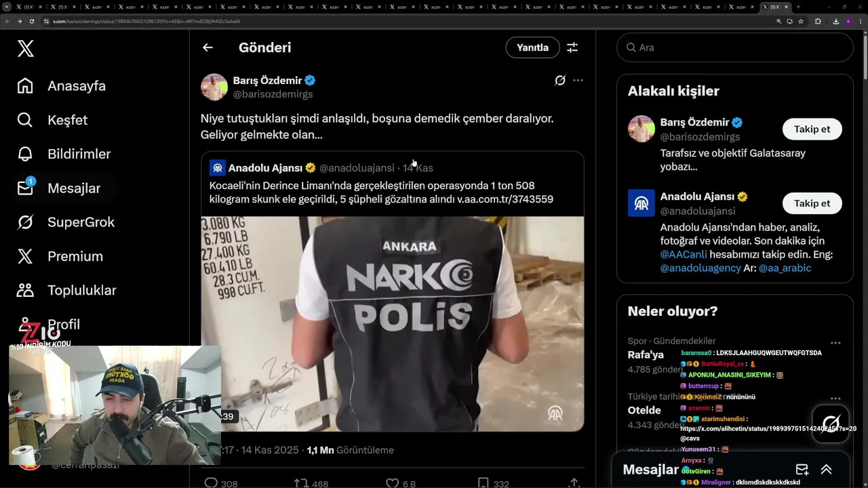Open @anadoluagency mention link
This screenshot has height=488, width=868.
point(701,268)
